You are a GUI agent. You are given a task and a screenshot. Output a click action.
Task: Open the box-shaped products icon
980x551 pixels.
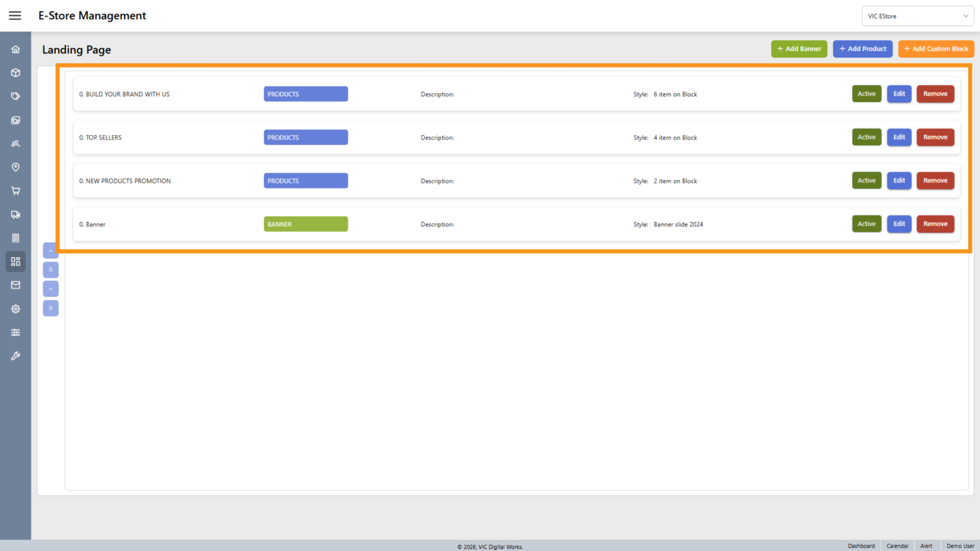pos(16,73)
